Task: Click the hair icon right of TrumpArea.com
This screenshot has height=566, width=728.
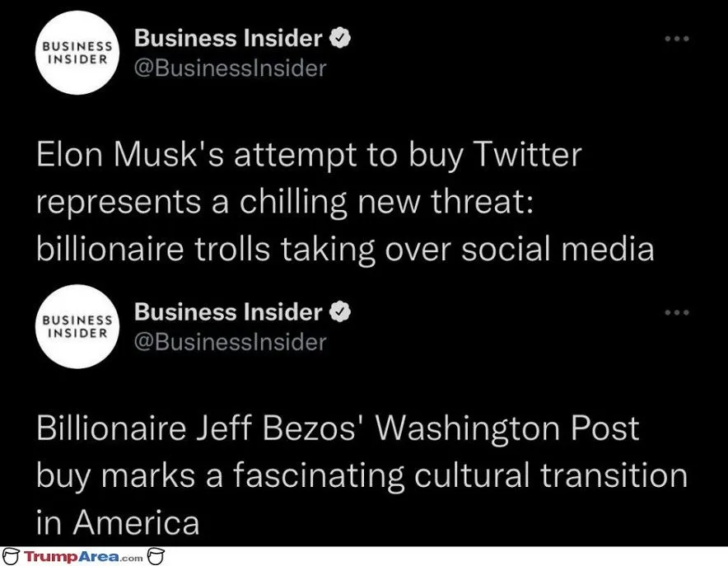Action: 156,558
